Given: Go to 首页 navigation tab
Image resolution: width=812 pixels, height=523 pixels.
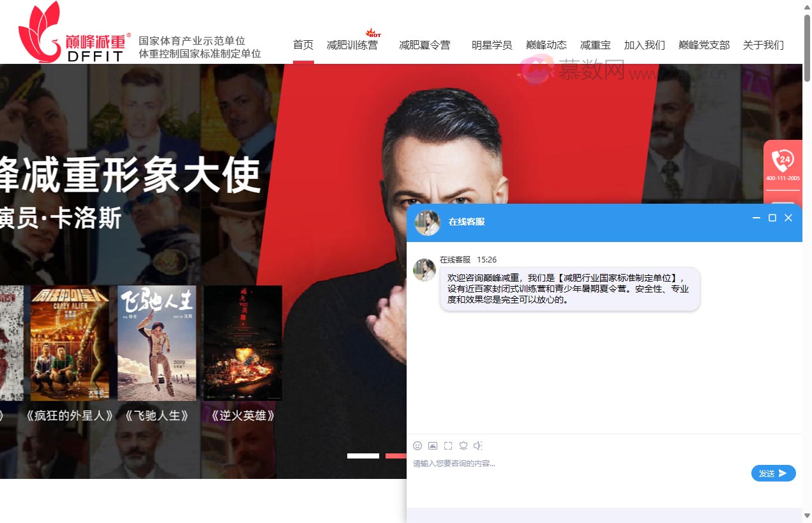Looking at the screenshot, I should click(303, 45).
